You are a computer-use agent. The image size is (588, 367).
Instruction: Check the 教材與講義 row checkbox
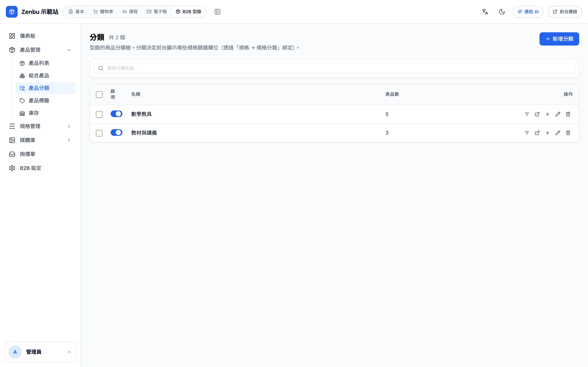tap(99, 133)
